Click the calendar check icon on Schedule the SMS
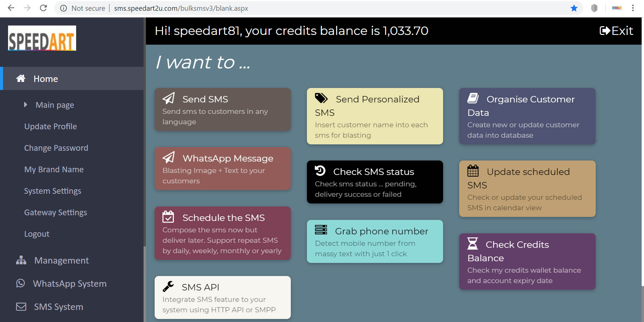The image size is (644, 322). click(168, 217)
